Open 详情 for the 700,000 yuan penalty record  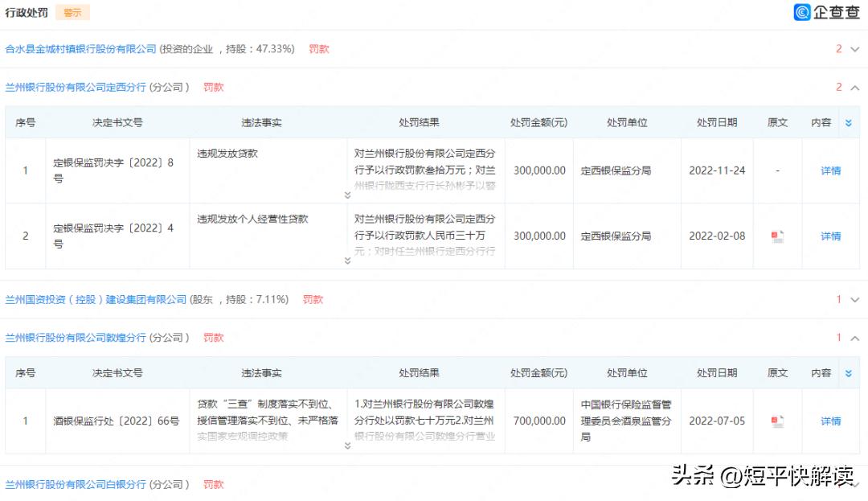829,421
